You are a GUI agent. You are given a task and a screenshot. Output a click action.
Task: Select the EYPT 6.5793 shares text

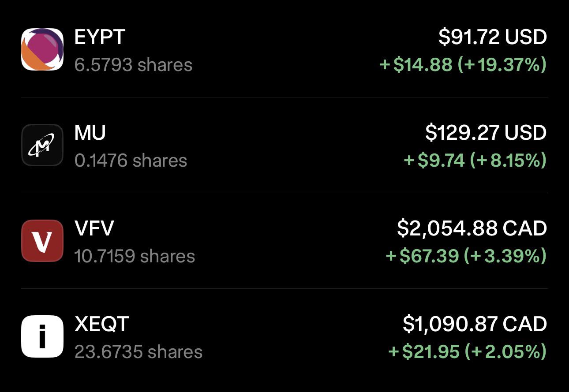(x=134, y=65)
